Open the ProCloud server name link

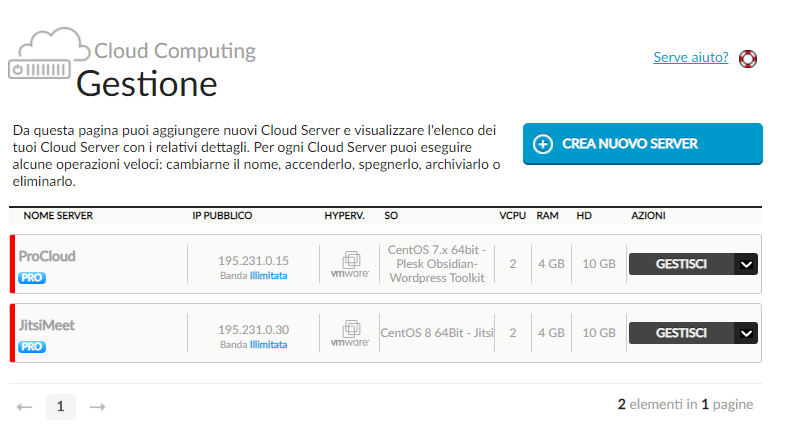tap(47, 256)
